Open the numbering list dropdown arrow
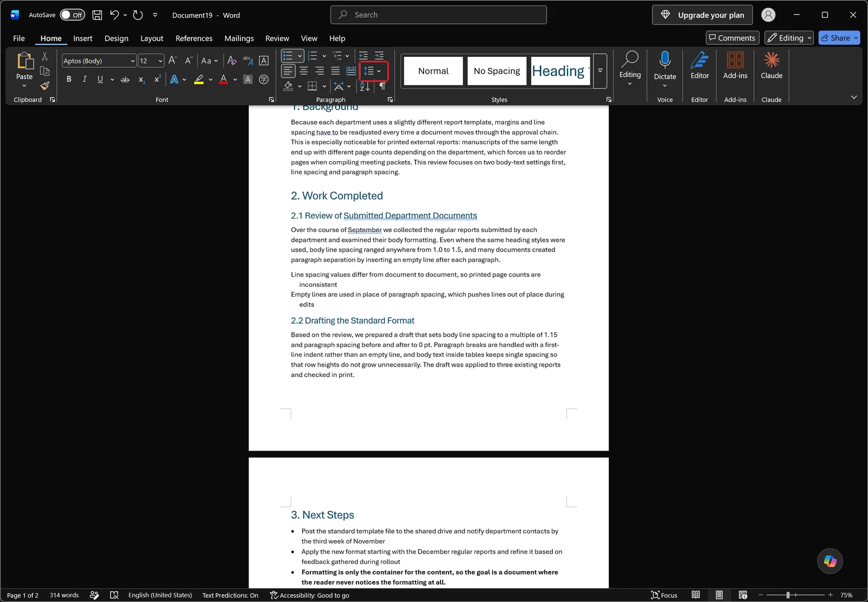The width and height of the screenshot is (868, 602). pos(324,56)
